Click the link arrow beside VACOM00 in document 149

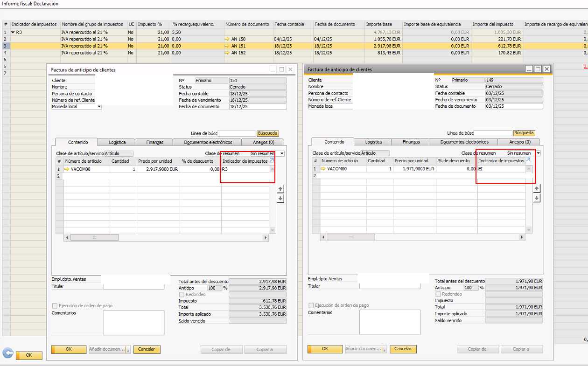[323, 169]
